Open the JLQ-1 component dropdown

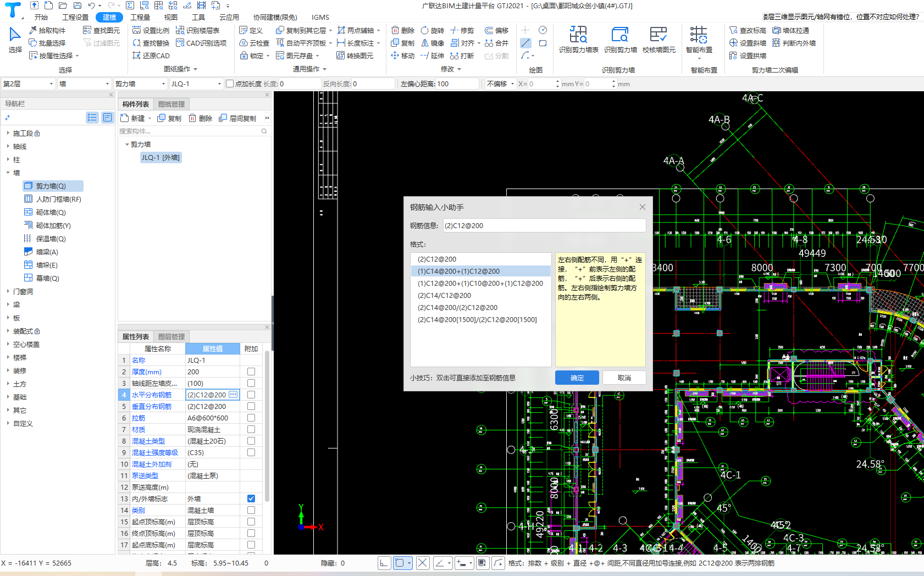point(196,84)
